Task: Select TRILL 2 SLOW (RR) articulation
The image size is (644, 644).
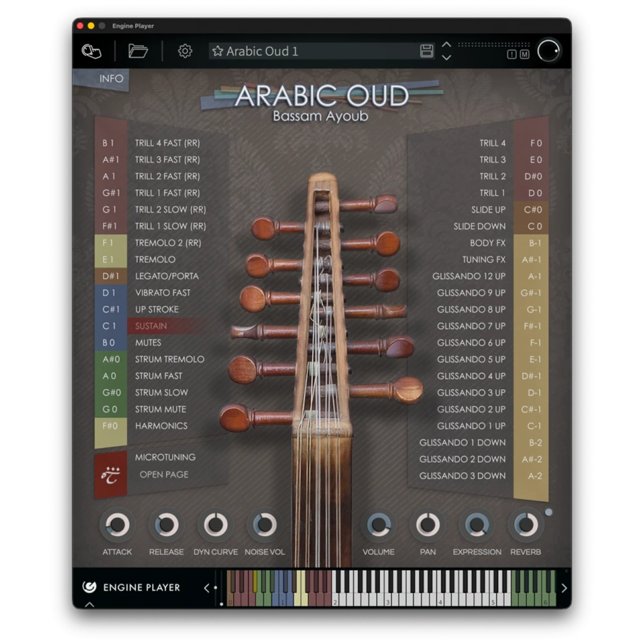Action: [170, 209]
